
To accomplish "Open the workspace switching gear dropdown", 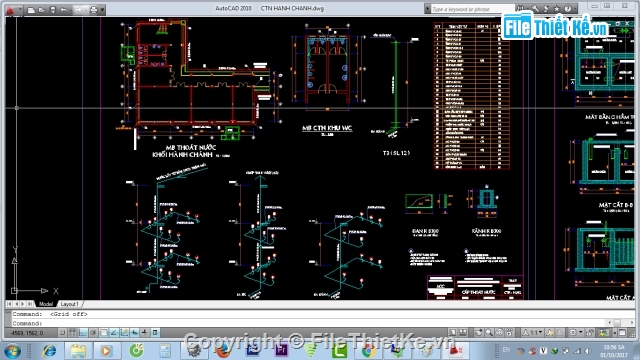I will [575, 333].
